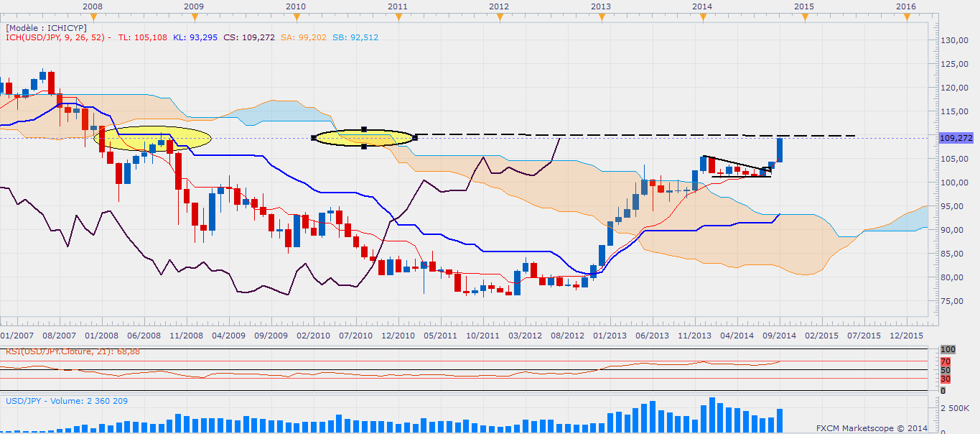Click the 12/2010 date axis label

point(398,336)
